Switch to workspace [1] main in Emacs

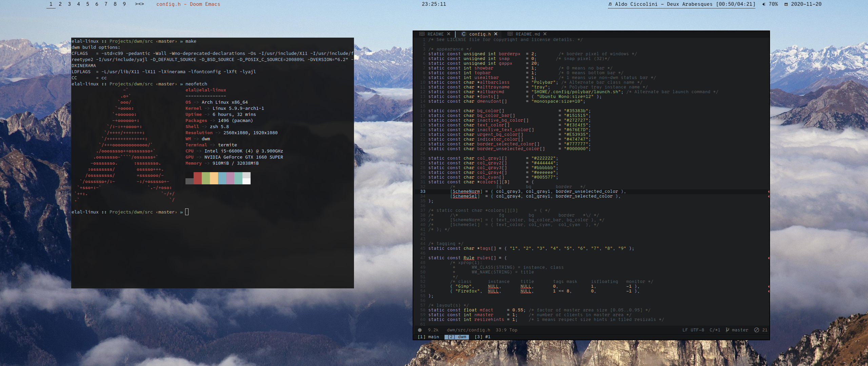pos(428,337)
